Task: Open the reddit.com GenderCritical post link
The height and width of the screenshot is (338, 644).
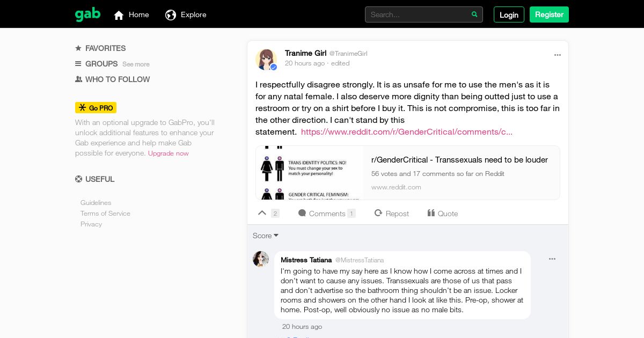Action: [407, 132]
